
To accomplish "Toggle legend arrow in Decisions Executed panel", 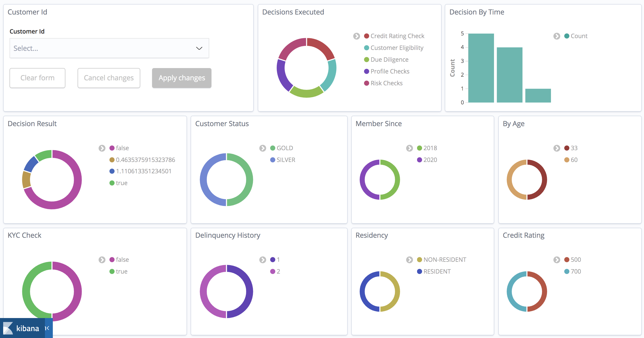I will point(356,36).
